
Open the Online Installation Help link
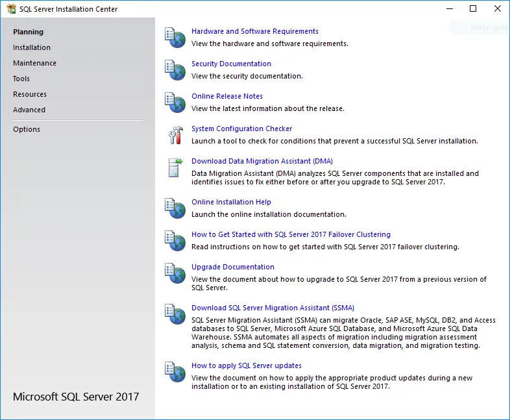point(231,202)
